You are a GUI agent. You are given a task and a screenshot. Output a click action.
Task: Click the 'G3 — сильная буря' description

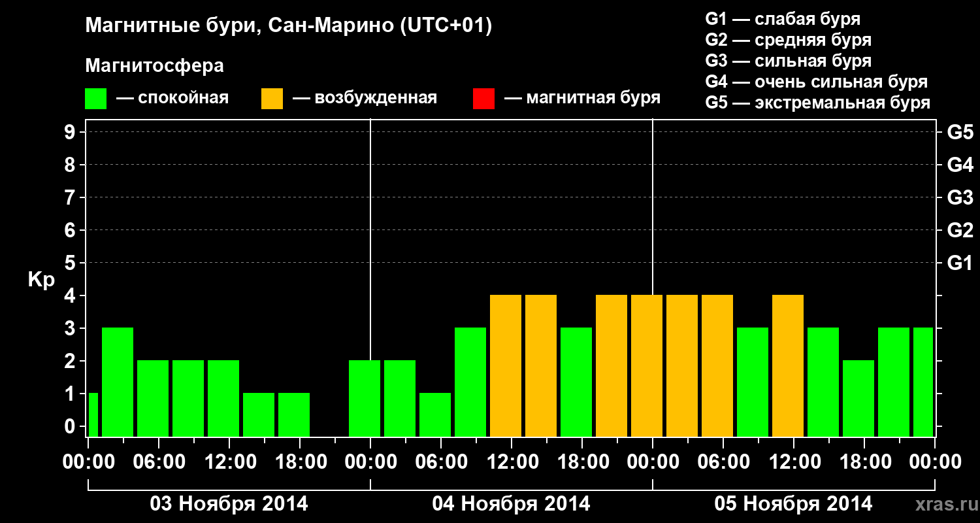click(x=788, y=61)
